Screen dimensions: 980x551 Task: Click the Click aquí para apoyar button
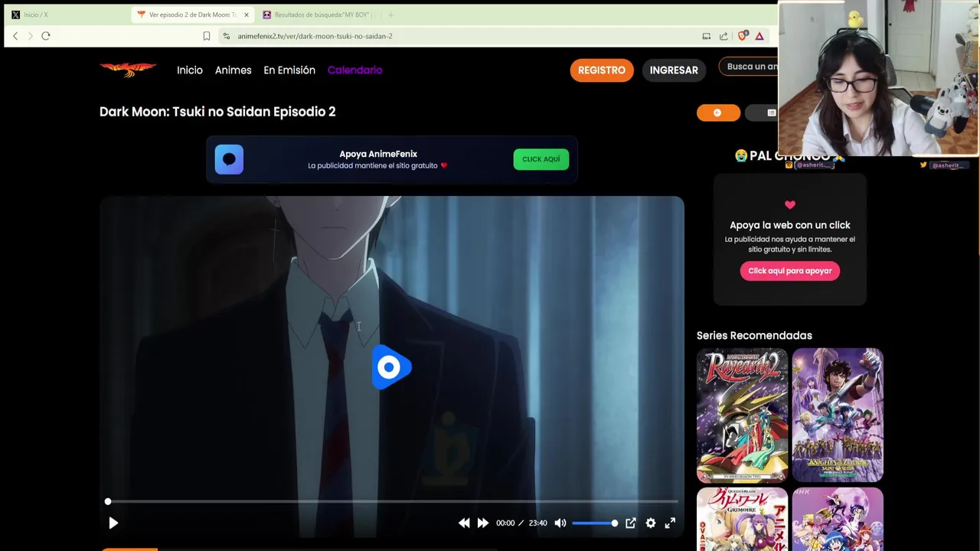[790, 271]
